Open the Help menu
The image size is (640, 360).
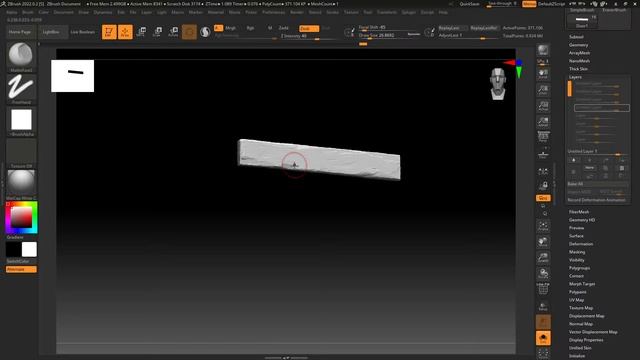tap(443, 12)
